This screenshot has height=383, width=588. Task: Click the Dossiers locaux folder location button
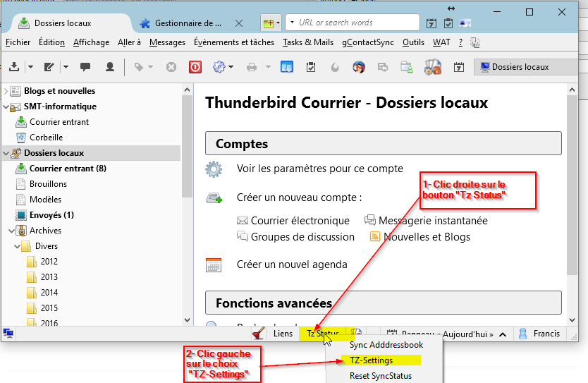click(526, 67)
